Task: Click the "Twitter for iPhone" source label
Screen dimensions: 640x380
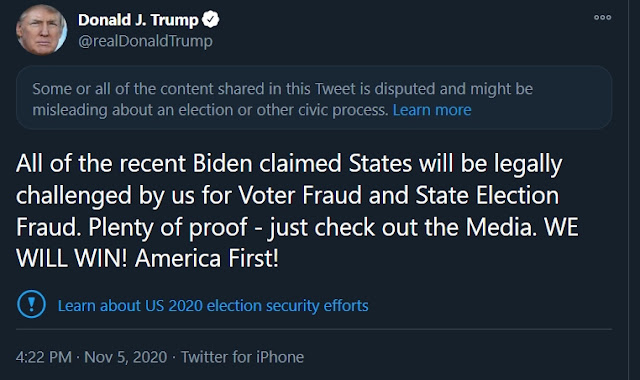Action: coord(242,357)
